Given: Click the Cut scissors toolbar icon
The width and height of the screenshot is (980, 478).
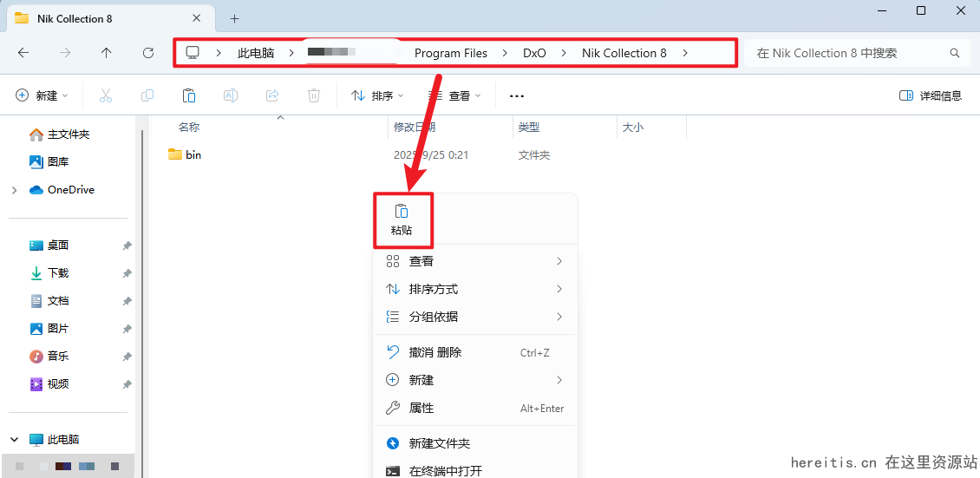Looking at the screenshot, I should (x=106, y=95).
